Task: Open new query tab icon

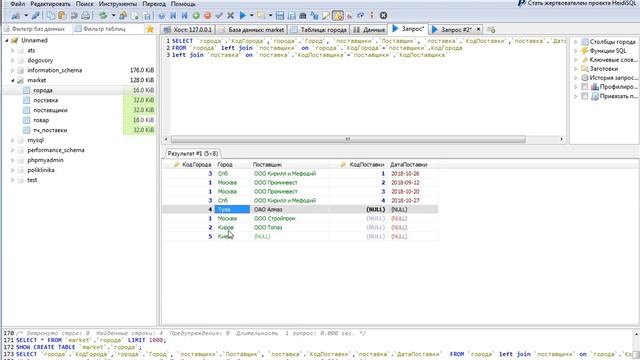Action: click(x=491, y=29)
